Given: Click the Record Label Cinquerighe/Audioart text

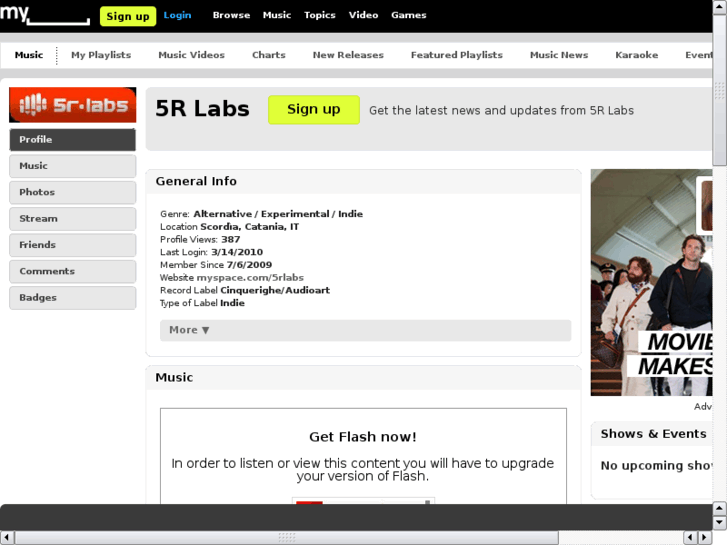Looking at the screenshot, I should pos(245,290).
